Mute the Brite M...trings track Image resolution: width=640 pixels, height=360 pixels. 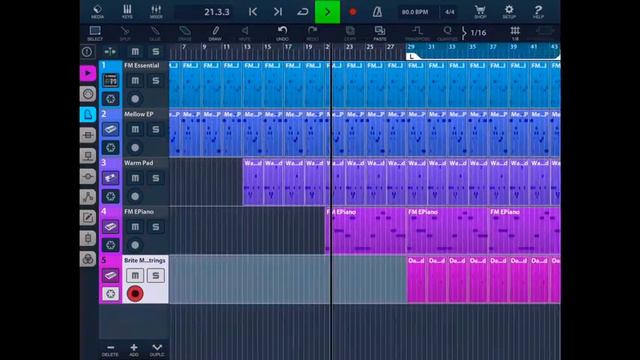point(135,276)
